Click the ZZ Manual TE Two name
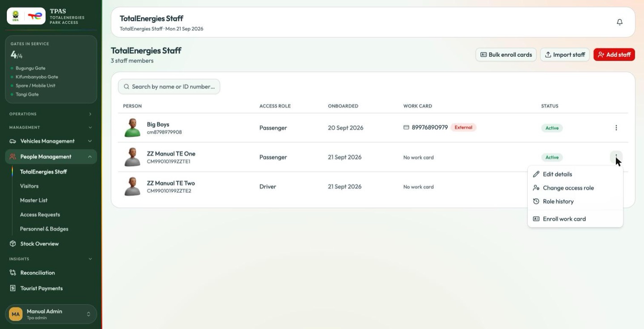644x329 pixels. click(x=171, y=183)
